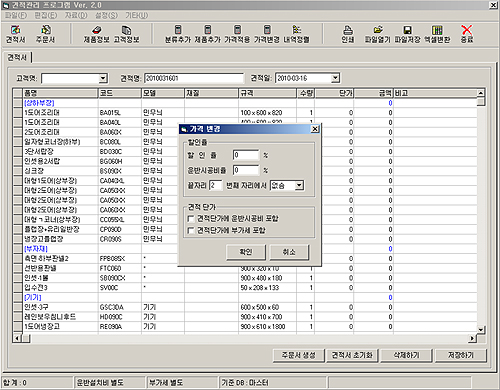Click the 삭제하기 button
The image size is (500, 390).
tap(406, 355)
